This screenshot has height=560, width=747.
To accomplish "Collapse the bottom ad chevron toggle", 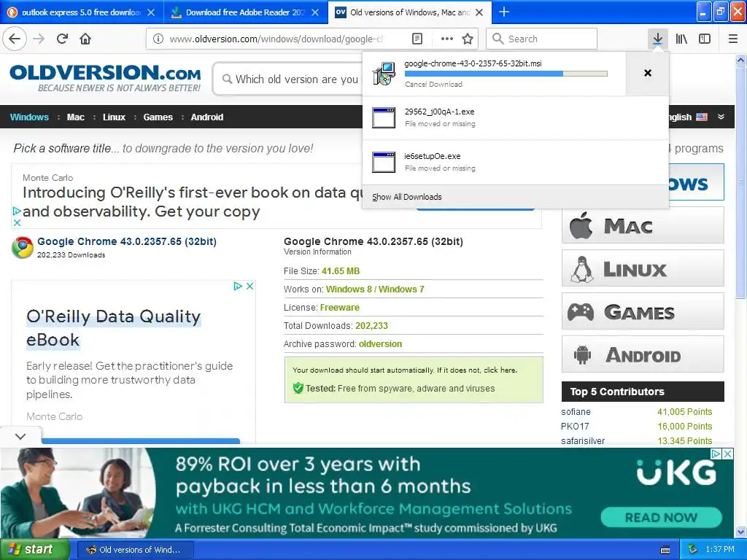I will pyautogui.click(x=20, y=437).
